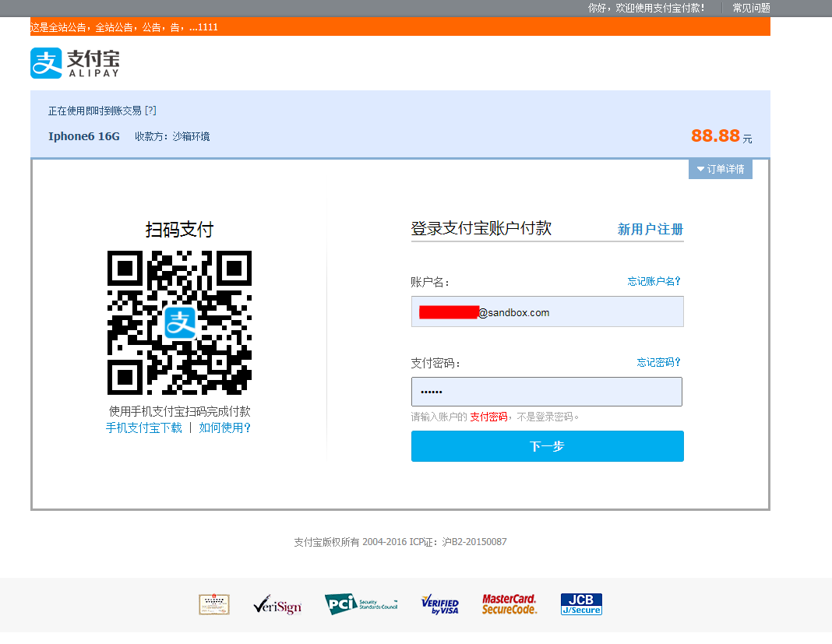The height and width of the screenshot is (644, 832).
Task: Click the JCB J/Secure badge
Action: pos(582,604)
